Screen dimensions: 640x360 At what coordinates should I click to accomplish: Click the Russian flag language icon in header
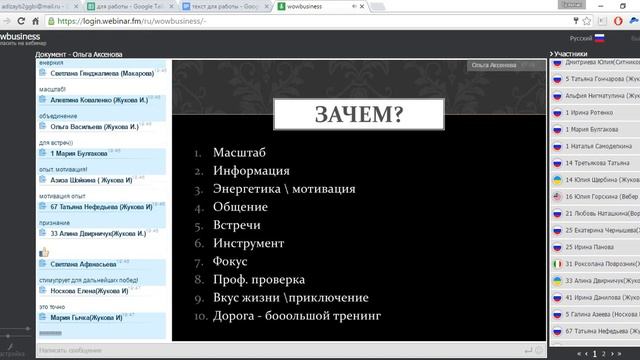coord(600,38)
